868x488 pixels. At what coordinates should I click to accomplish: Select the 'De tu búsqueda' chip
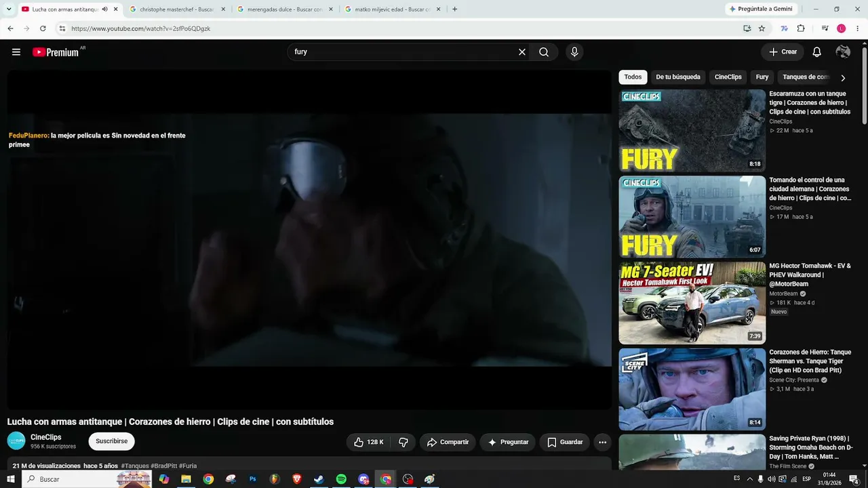tap(678, 77)
